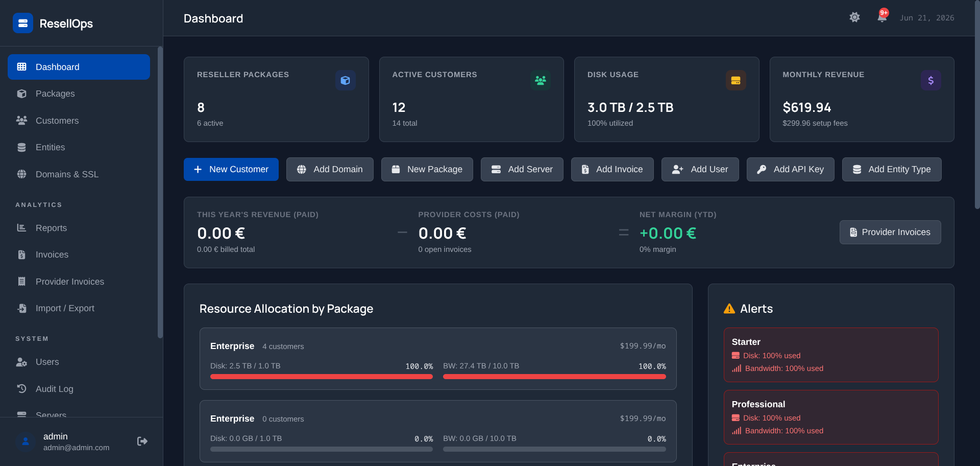
Task: Navigate to Domains & SSL
Action: pyautogui.click(x=79, y=174)
